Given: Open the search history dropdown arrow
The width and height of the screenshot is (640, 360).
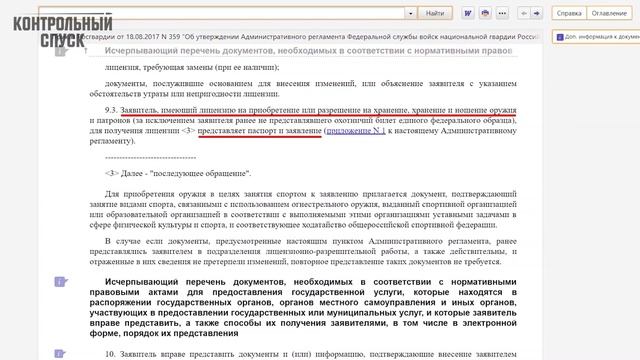Looking at the screenshot, I should click(x=411, y=13).
